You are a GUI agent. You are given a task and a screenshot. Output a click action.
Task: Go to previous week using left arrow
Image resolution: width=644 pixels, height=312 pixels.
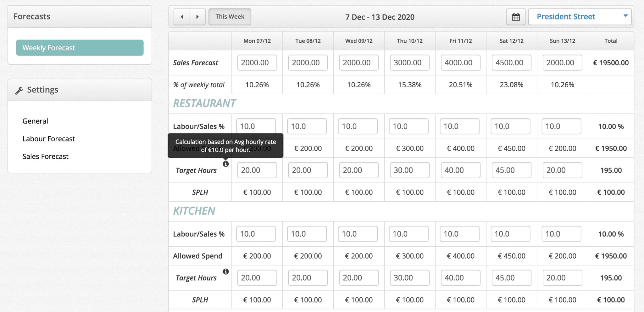point(182,17)
